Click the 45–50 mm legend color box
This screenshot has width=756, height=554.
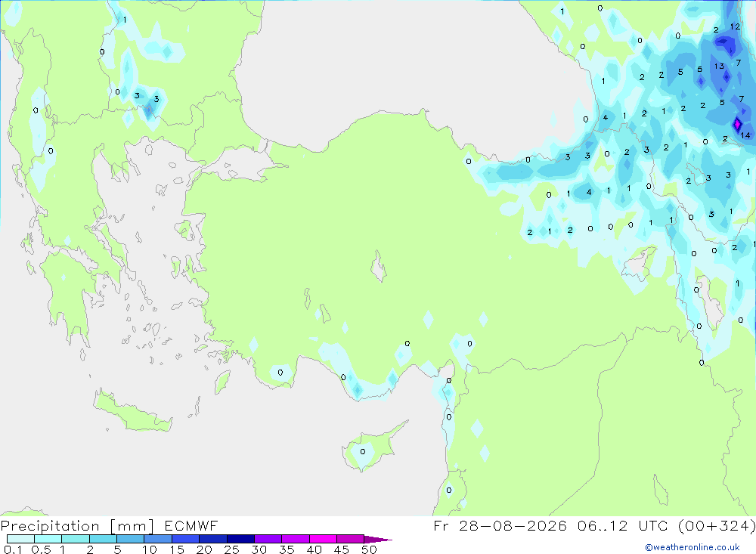(x=350, y=539)
